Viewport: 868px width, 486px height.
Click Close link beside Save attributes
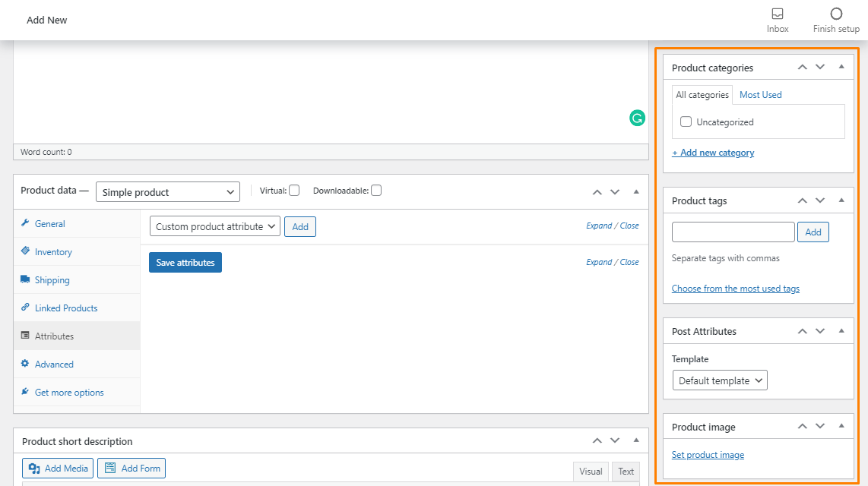point(629,262)
